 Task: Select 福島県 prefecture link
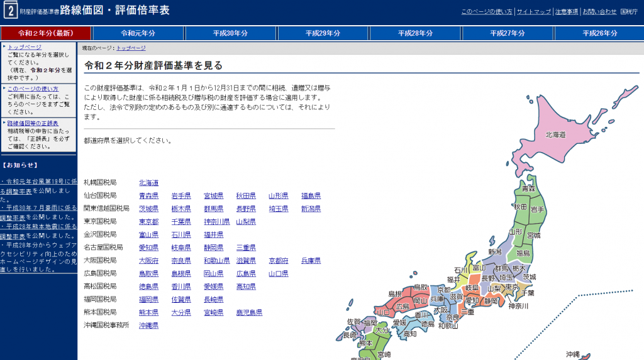tap(311, 196)
